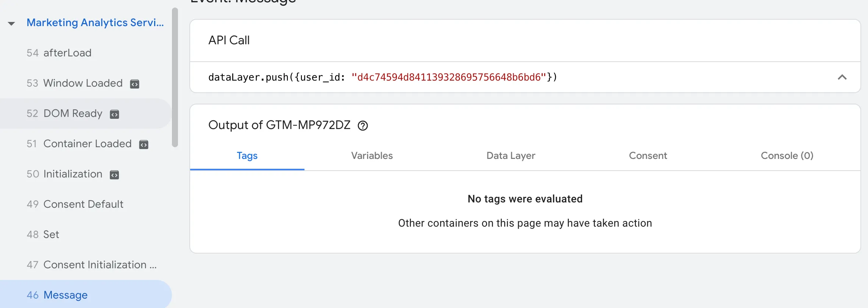The image size is (868, 308).
Task: Select event 46 Message
Action: coord(86,294)
